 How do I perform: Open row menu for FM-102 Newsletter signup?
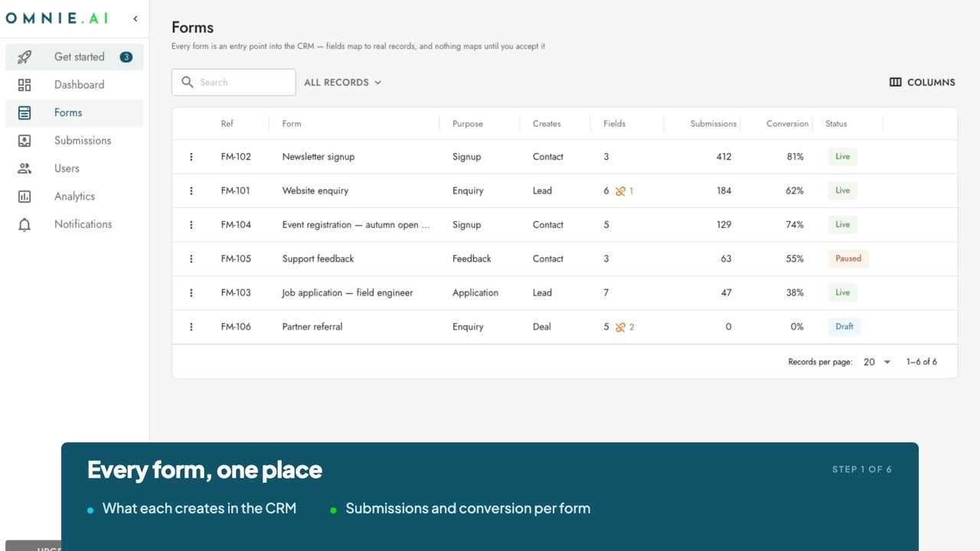[x=191, y=157]
